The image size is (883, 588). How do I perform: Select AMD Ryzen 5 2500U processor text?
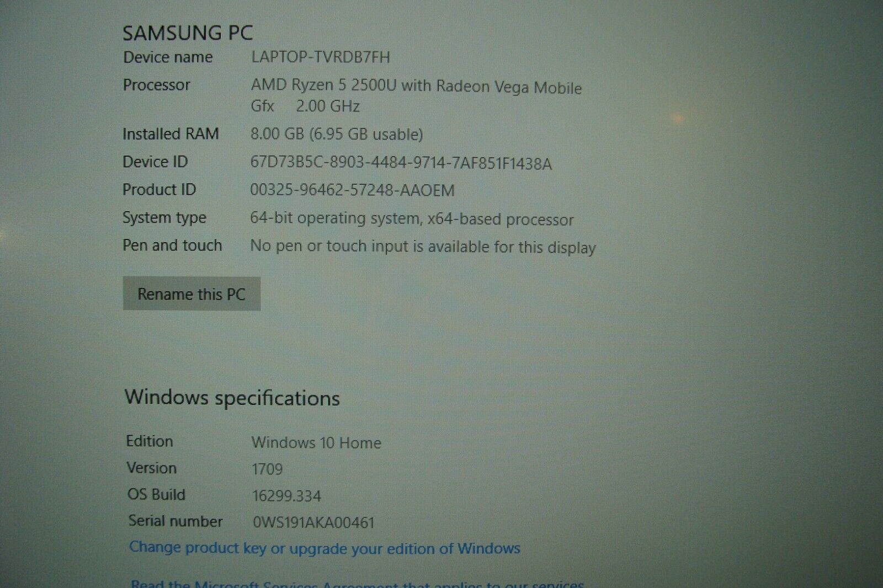coord(416,95)
